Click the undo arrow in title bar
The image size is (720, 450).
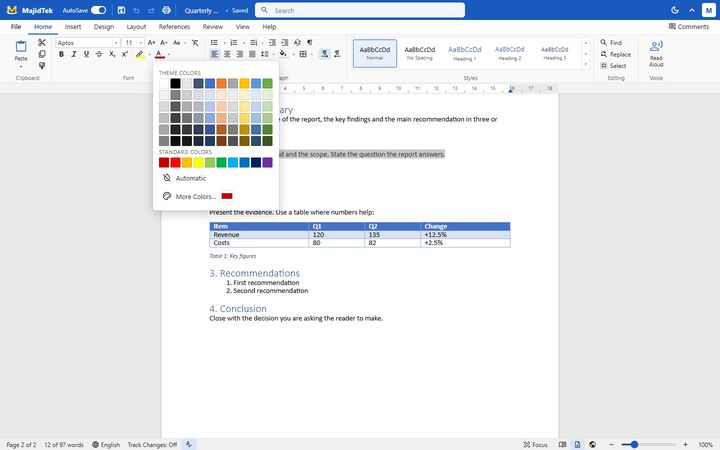[136, 10]
